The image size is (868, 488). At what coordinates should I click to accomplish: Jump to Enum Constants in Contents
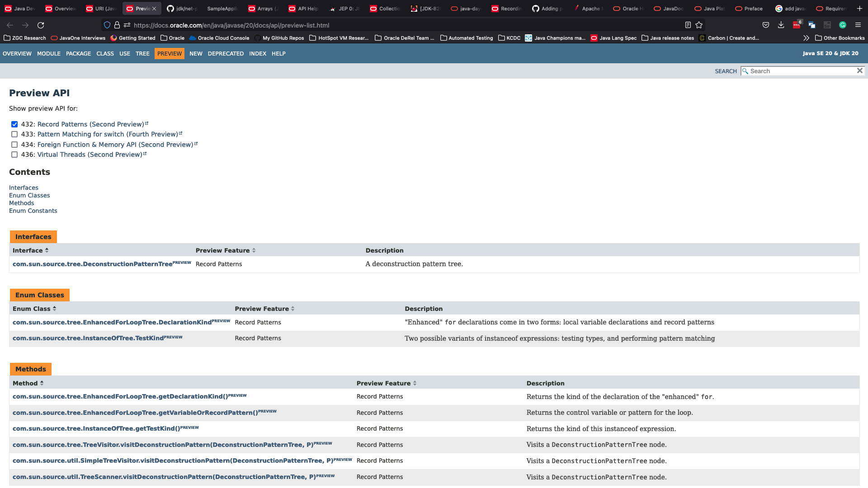[x=33, y=211]
